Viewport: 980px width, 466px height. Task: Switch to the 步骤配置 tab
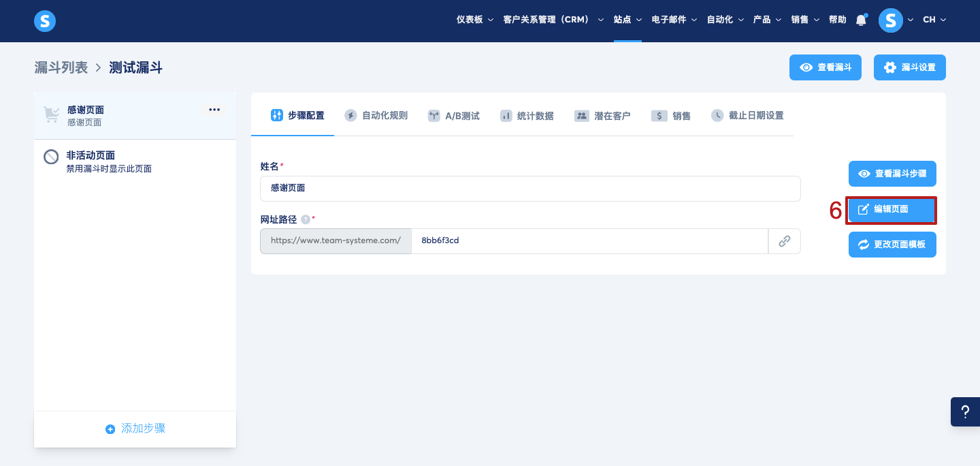tap(297, 116)
